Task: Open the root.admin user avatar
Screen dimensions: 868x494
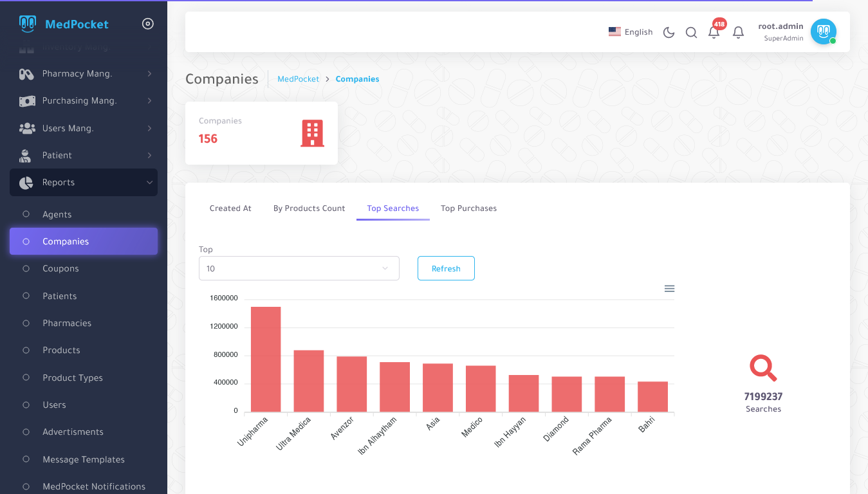Action: click(x=823, y=32)
